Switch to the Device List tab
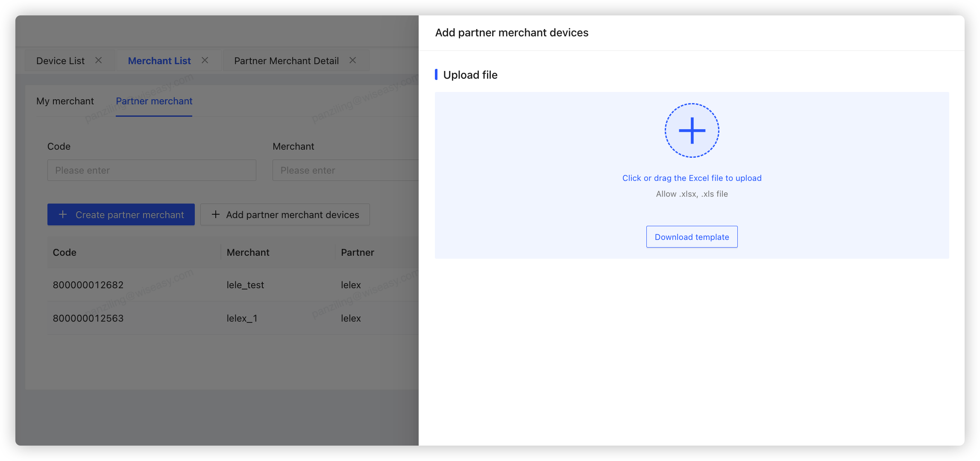The image size is (980, 461). click(x=60, y=61)
